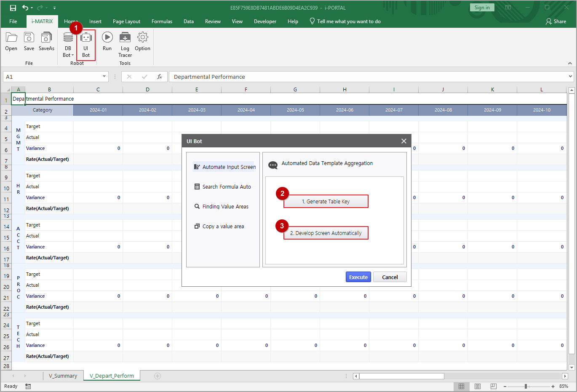Switch to the Developer ribbon tab

[265, 21]
